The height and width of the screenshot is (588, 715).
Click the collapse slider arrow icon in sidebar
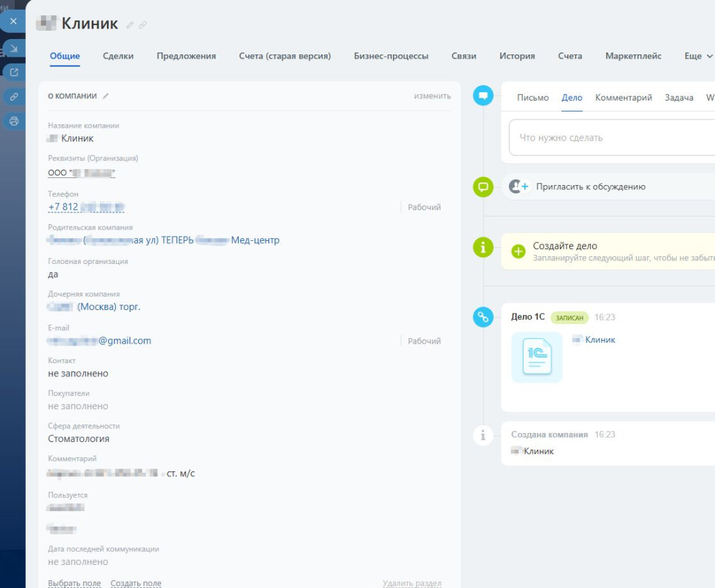pyautogui.click(x=14, y=48)
